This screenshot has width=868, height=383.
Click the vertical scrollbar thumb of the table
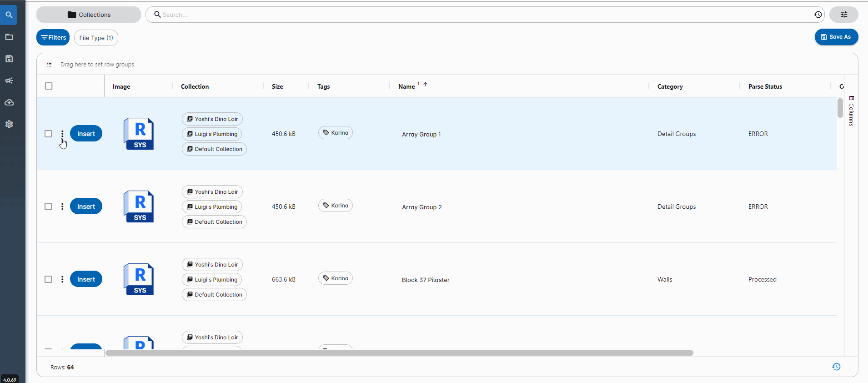pyautogui.click(x=840, y=108)
